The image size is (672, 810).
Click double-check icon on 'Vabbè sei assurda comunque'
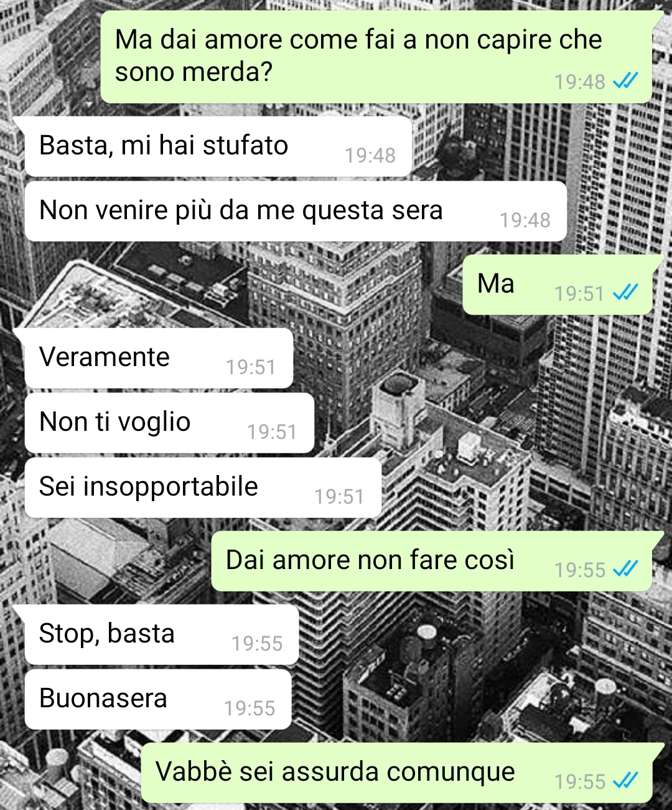(625, 781)
